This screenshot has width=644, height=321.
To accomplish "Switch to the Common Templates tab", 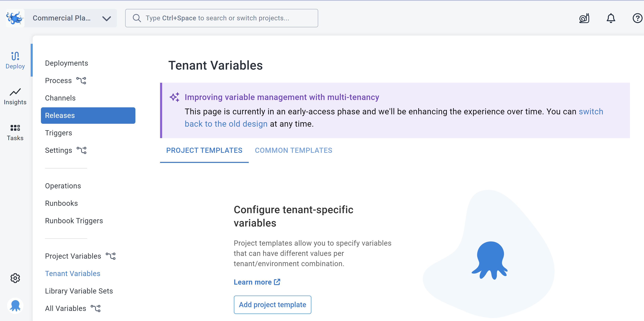I will coord(293,150).
